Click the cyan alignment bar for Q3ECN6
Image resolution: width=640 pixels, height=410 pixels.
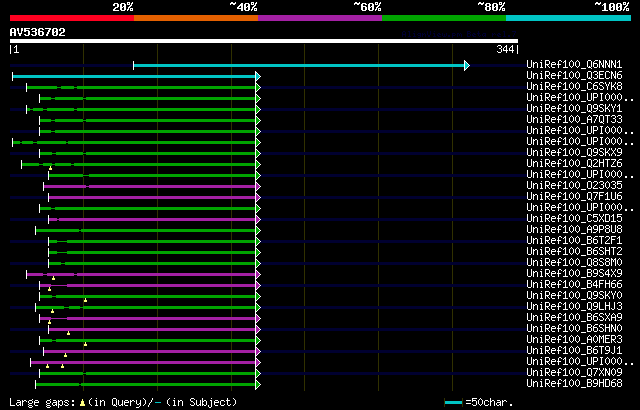134,76
